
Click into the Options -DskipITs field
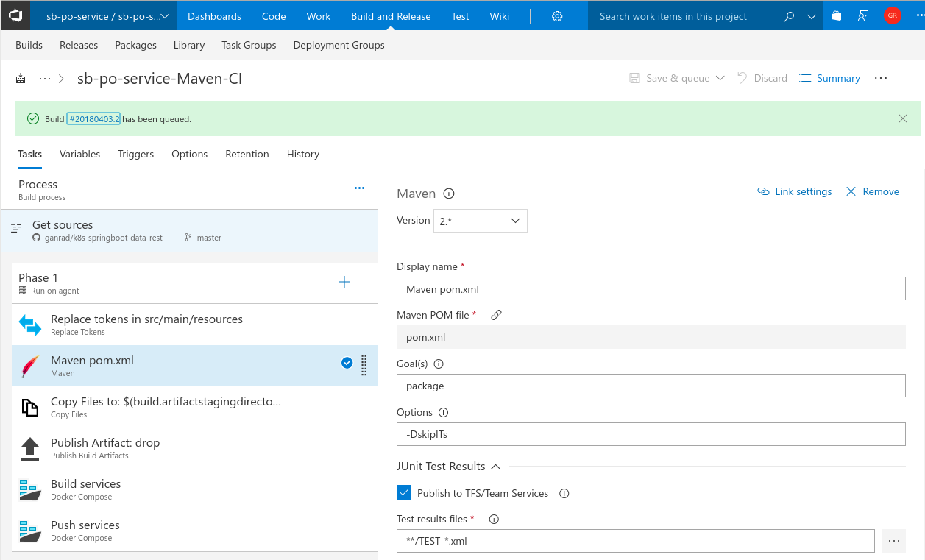(x=651, y=434)
